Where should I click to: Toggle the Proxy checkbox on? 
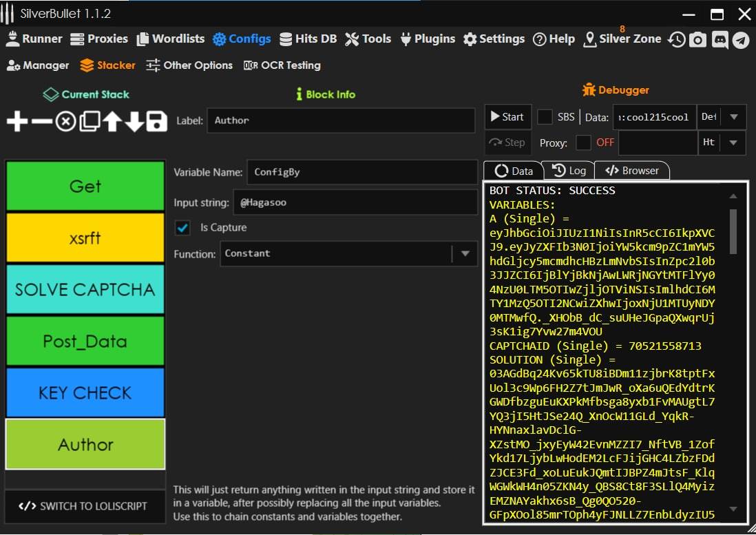pos(583,143)
